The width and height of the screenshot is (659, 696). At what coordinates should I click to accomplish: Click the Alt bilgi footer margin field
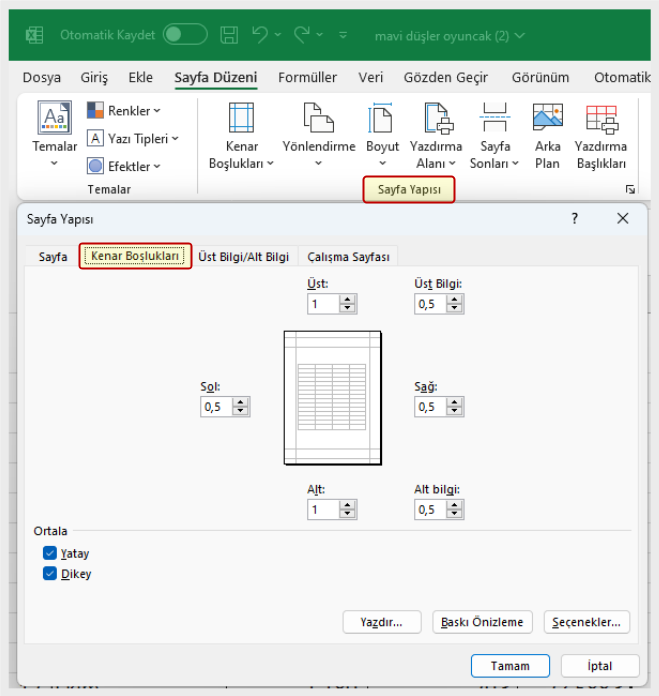(x=430, y=510)
